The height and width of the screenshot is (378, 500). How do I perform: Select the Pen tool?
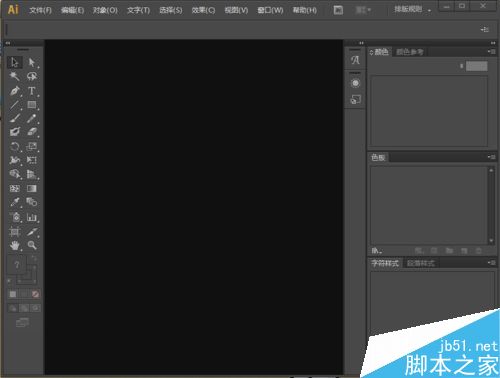14,91
